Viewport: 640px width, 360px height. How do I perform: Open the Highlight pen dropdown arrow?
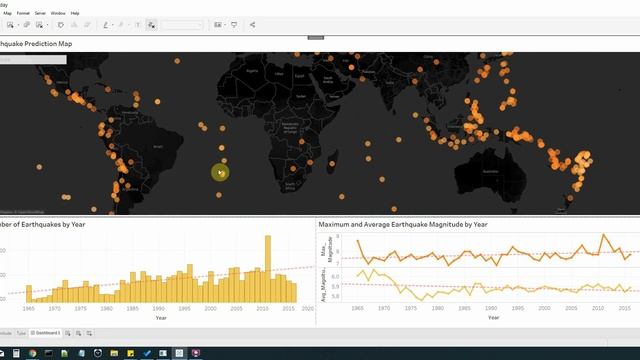[113, 25]
